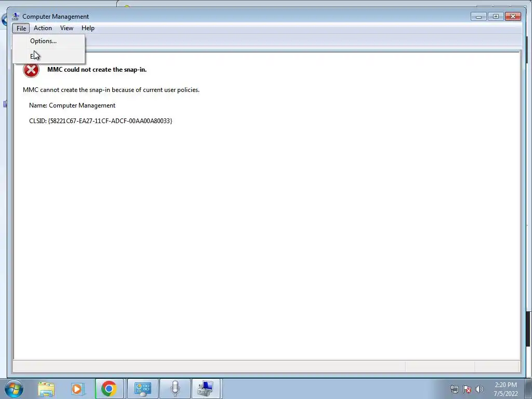Open the Help menu

pyautogui.click(x=88, y=28)
